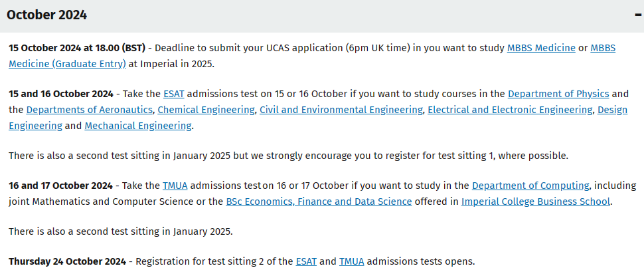This screenshot has height=278, width=644.
Task: Open Civil and Environmental Engineering link
Action: click(341, 110)
